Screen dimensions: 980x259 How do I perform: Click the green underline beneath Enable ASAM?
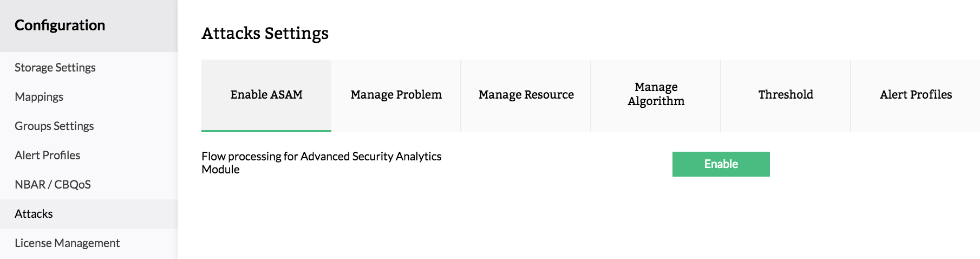[x=266, y=131]
